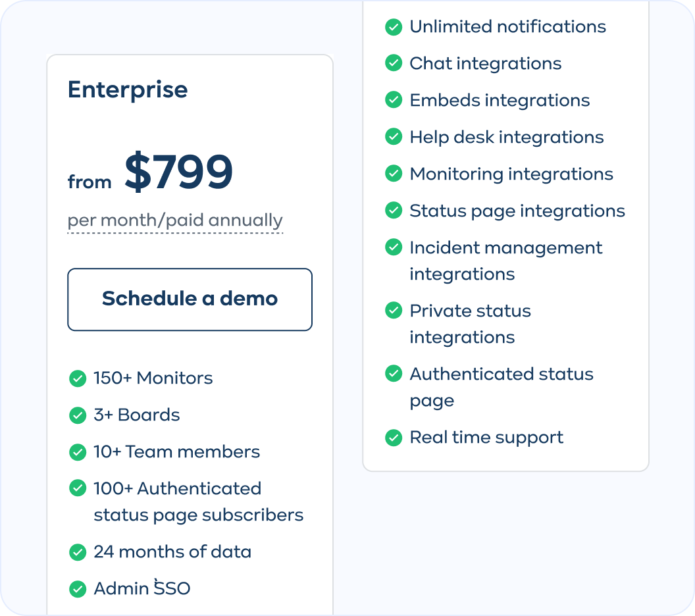Select the check icon next to Status page integrations
The height and width of the screenshot is (616, 695).
click(394, 210)
